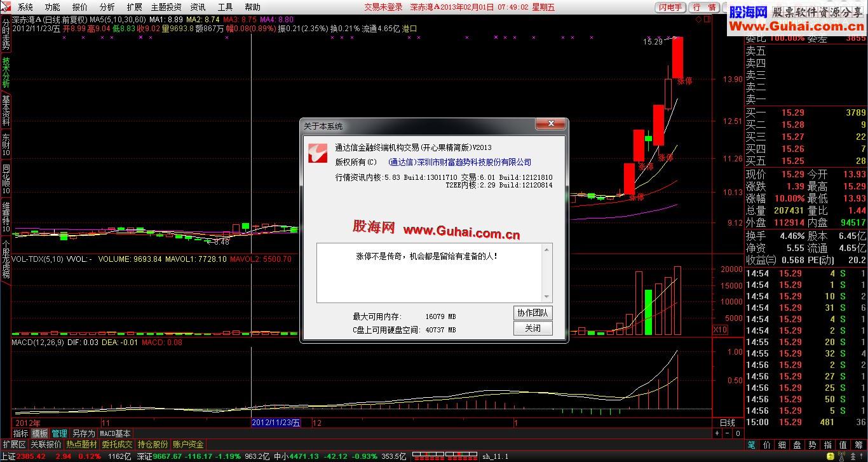The height and width of the screenshot is (462, 868).
Task: Click the plus zoom button beside 日线
Action: click(717, 433)
